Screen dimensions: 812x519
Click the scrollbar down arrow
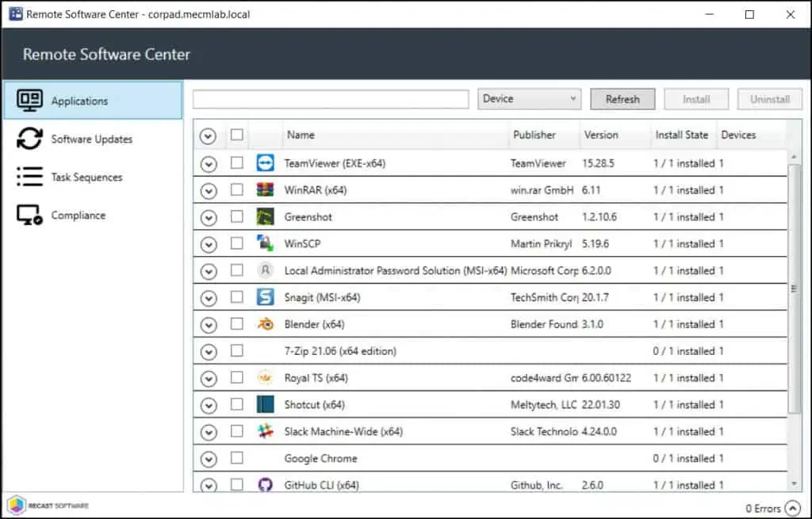tap(794, 484)
